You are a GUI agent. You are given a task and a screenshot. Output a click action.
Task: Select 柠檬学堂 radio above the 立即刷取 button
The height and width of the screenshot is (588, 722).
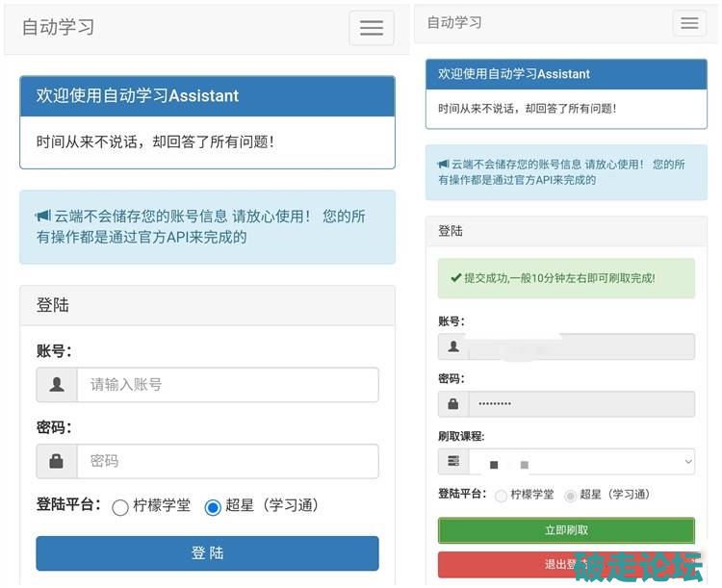[x=501, y=496]
